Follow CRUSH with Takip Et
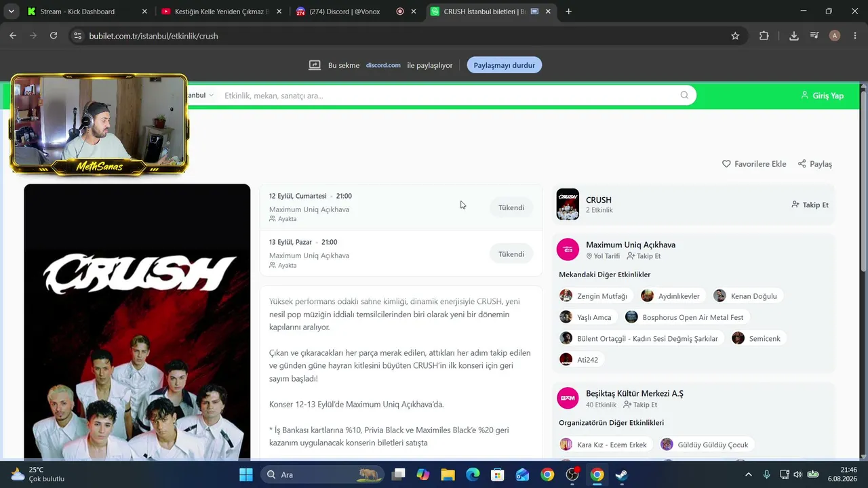This screenshot has width=868, height=488. [x=810, y=205]
